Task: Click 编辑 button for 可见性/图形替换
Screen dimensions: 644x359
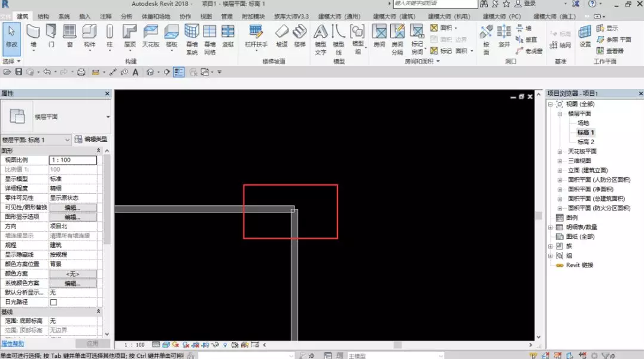Action: click(72, 208)
